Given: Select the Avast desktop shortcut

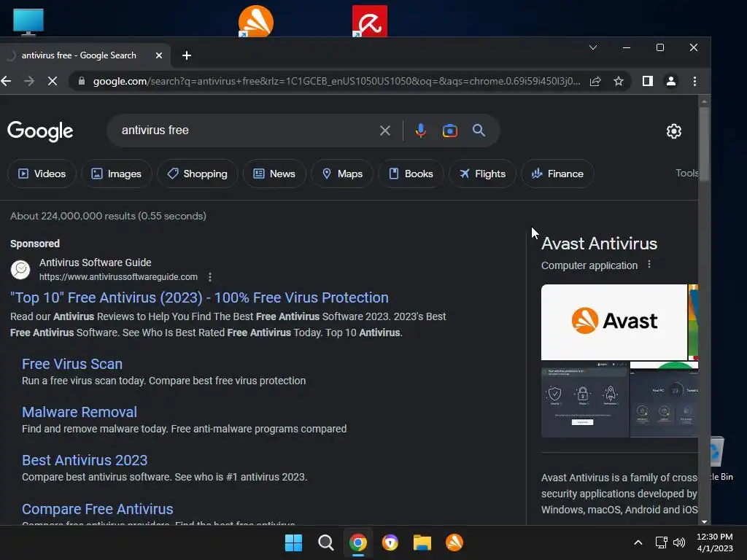Looking at the screenshot, I should [x=256, y=21].
